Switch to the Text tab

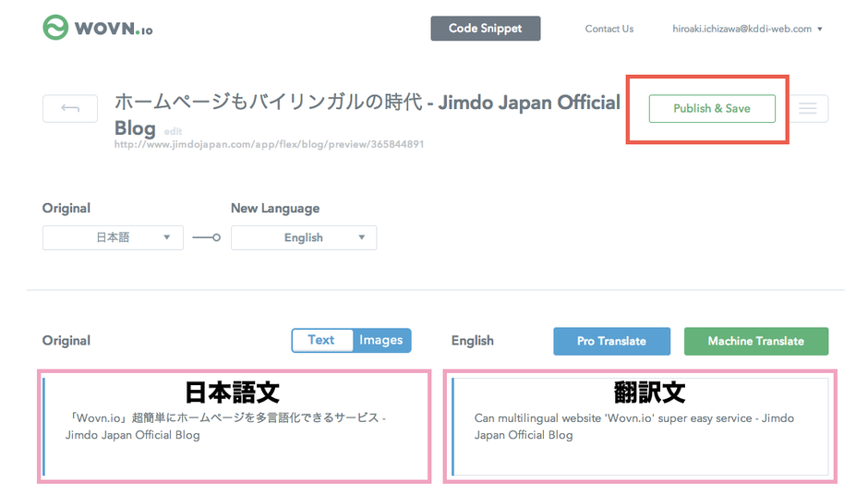321,340
